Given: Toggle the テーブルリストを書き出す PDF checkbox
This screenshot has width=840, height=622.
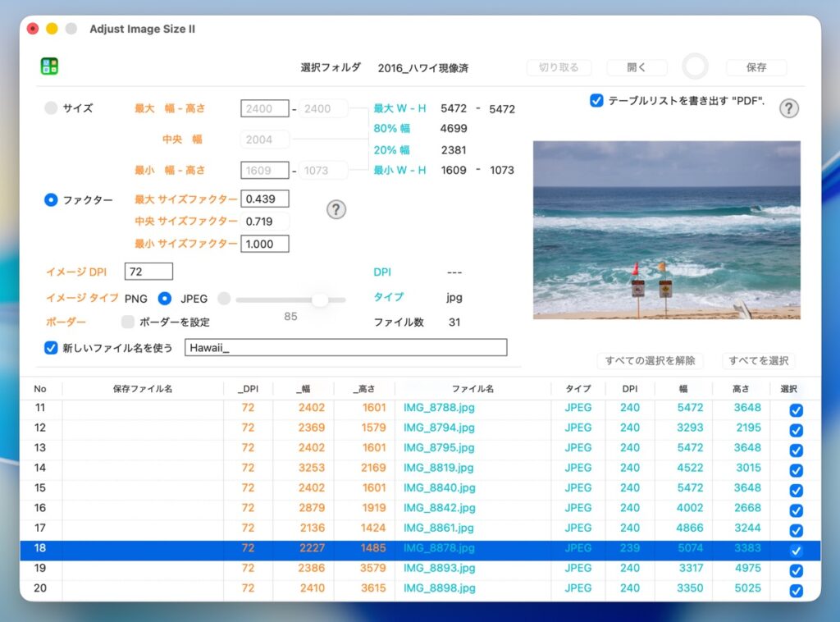Looking at the screenshot, I should pos(596,101).
